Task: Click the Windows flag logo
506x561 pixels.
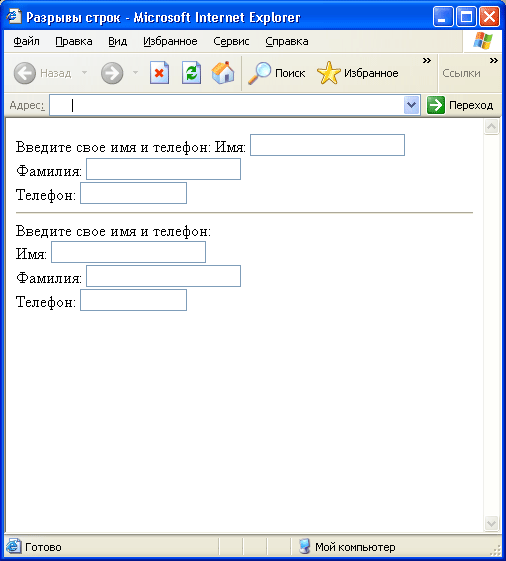Action: pos(483,40)
